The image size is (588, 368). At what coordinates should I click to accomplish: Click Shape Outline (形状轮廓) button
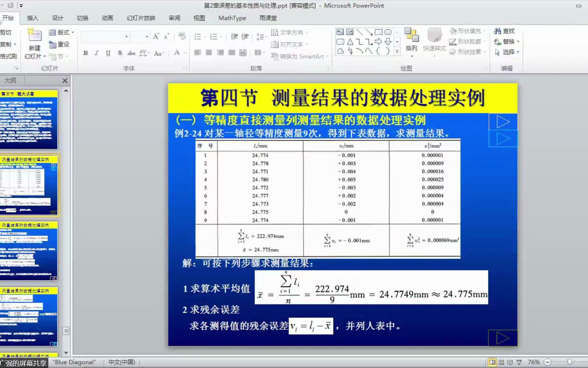coord(468,42)
